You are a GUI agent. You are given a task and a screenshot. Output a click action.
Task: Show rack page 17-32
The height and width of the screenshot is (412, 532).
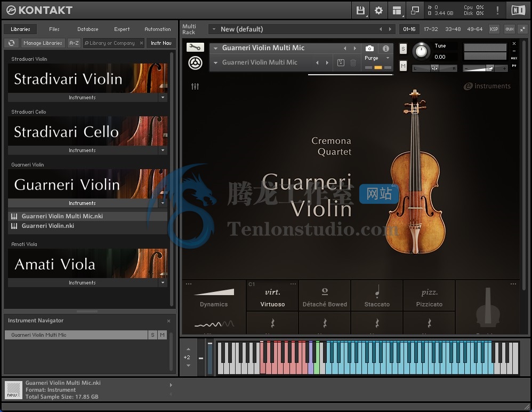pos(431,29)
